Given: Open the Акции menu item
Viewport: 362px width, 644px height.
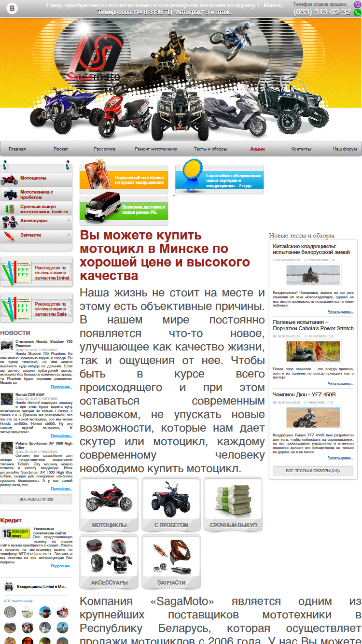Looking at the screenshot, I should tap(257, 149).
